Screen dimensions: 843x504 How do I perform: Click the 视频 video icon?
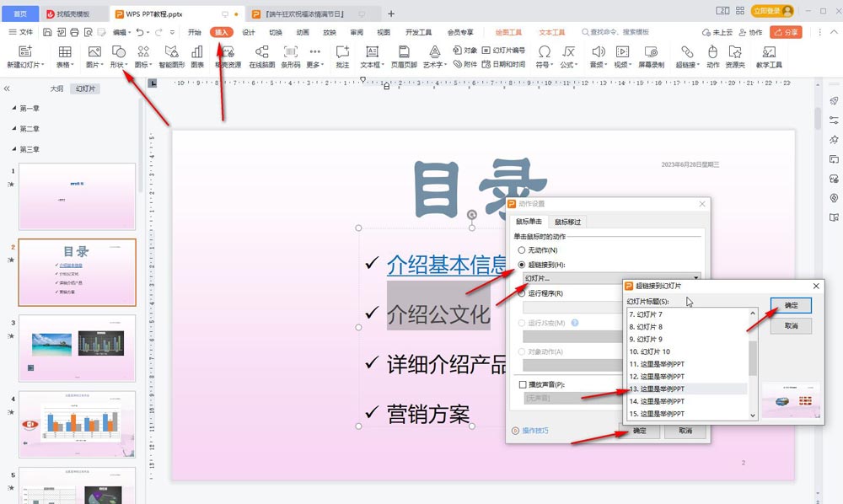click(623, 51)
